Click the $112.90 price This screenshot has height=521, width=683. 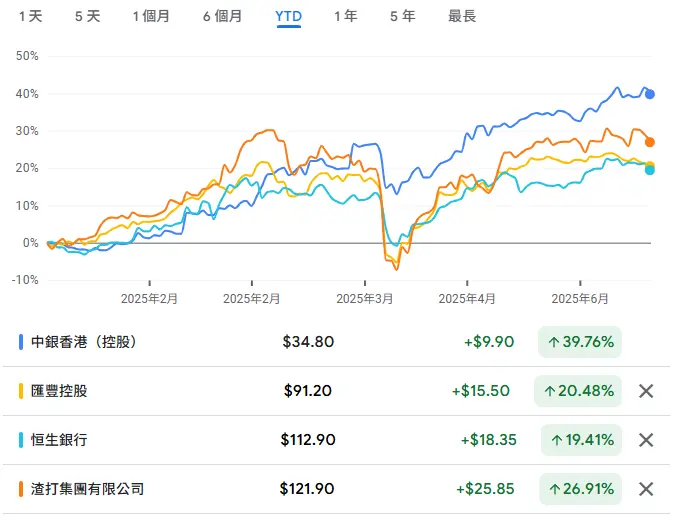click(x=308, y=440)
